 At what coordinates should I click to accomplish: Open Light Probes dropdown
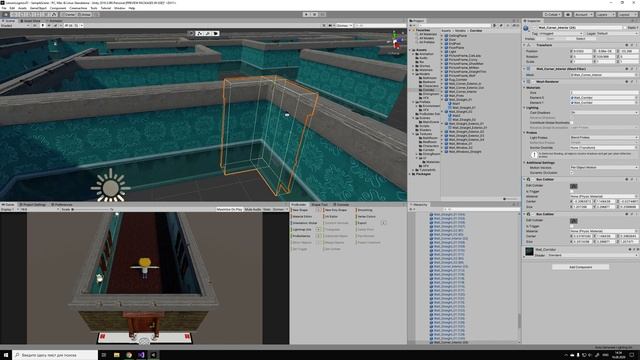604,138
